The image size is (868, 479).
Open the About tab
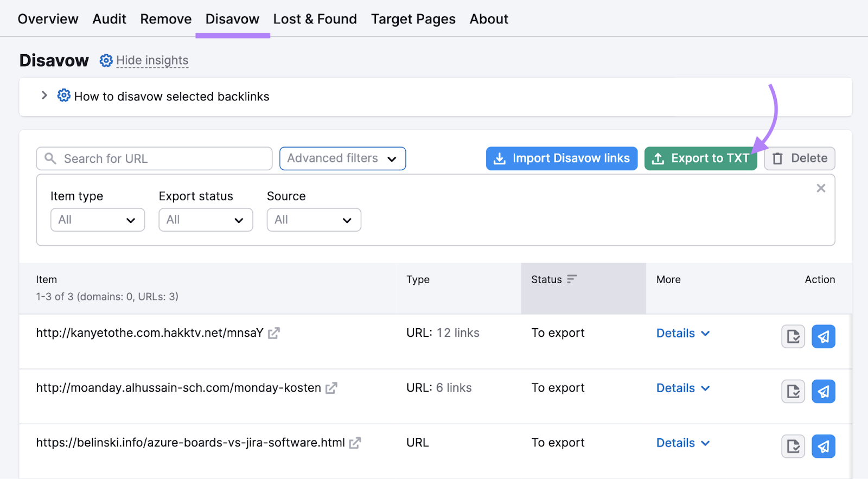coord(489,19)
